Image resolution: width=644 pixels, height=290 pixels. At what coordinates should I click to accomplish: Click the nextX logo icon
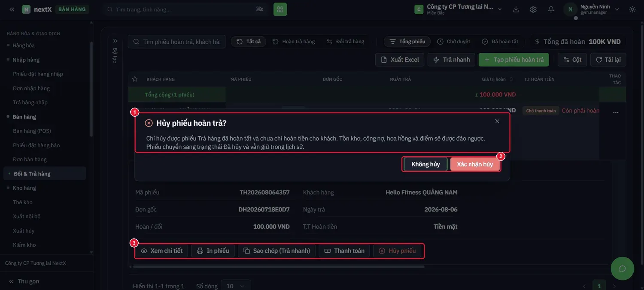point(26,9)
